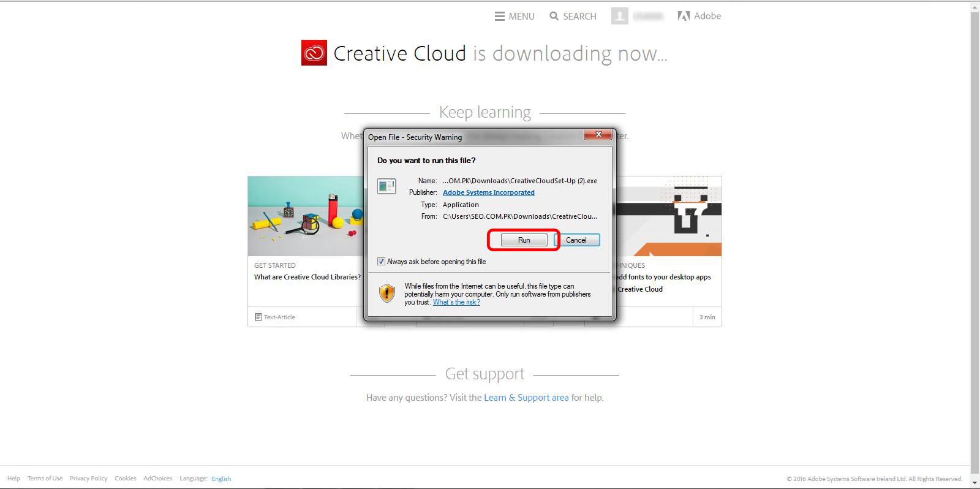Viewport: 980px width, 489px height.
Task: Click the Creative Cloud is downloading heading
Action: tap(500, 54)
